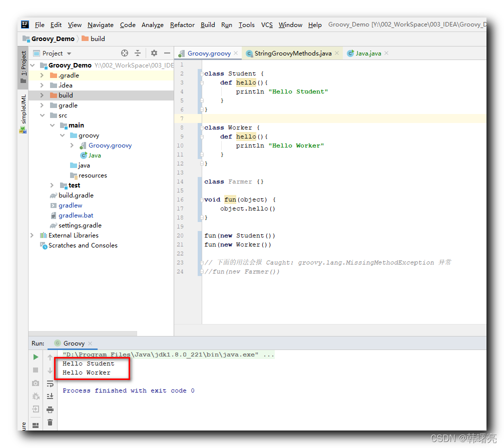Toggle soft-wrap in Run console

[50, 383]
